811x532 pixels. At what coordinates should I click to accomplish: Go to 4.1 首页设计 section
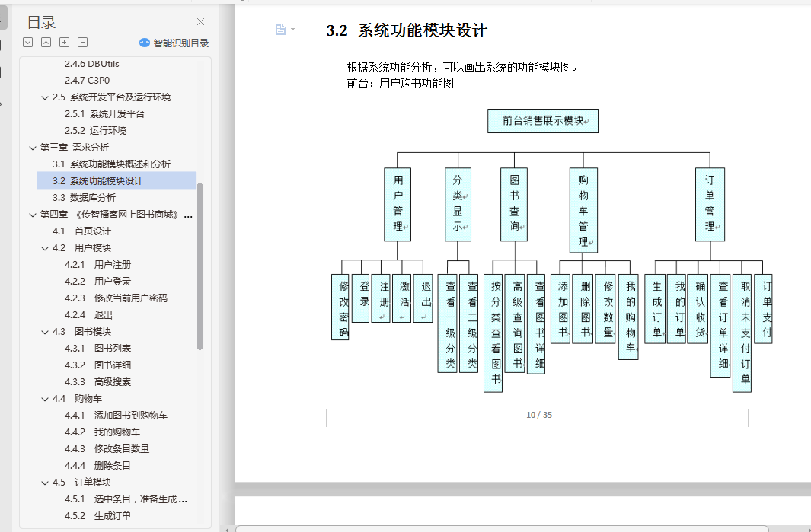(x=81, y=231)
